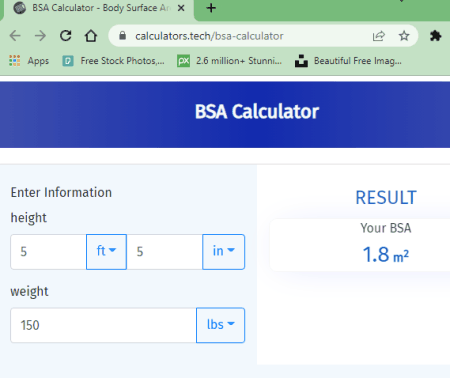View site info via the lock icon

[123, 36]
